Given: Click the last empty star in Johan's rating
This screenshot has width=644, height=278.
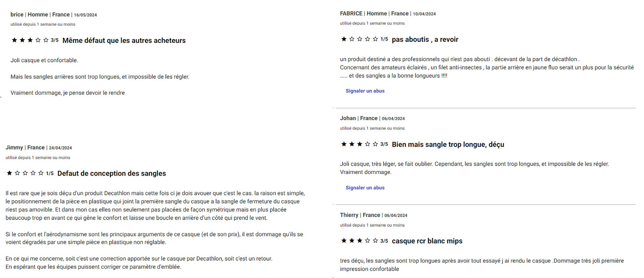Looking at the screenshot, I should pyautogui.click(x=375, y=144).
